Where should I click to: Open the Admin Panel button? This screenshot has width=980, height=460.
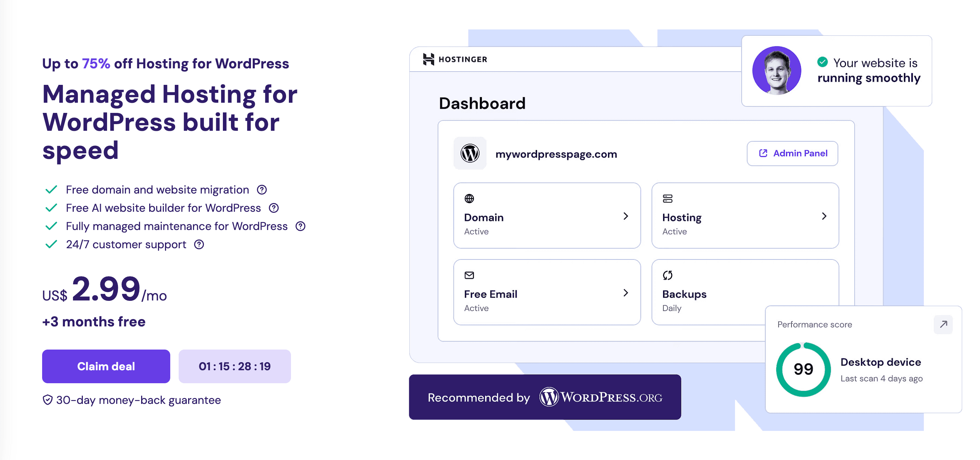click(793, 153)
